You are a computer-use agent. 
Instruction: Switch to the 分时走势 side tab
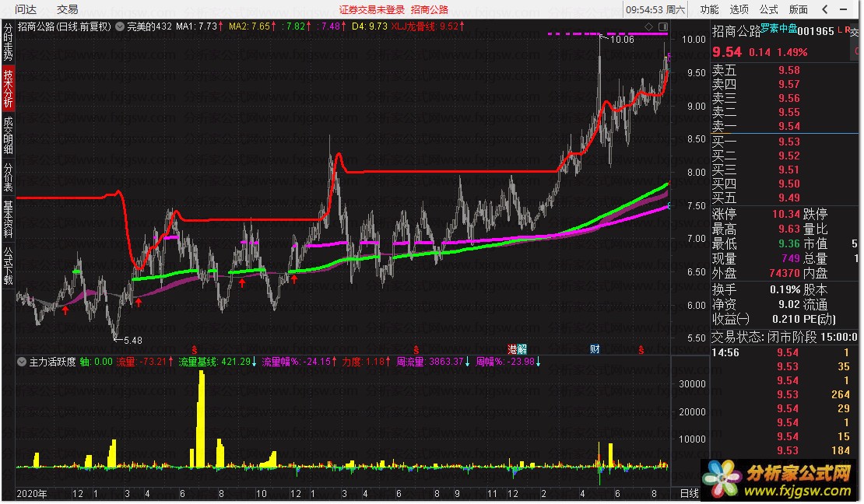(x=9, y=42)
